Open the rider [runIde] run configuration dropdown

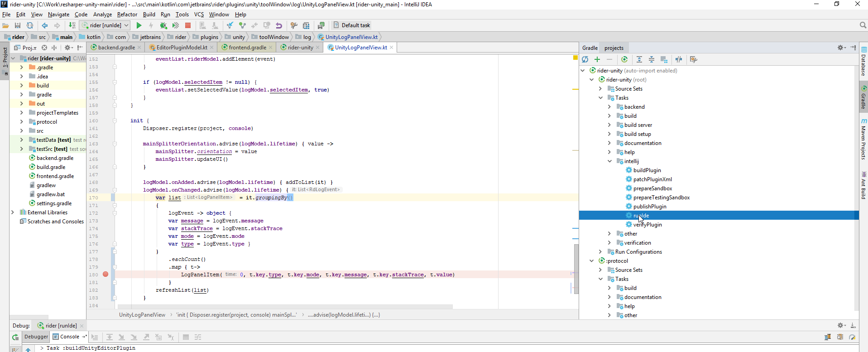coord(105,25)
